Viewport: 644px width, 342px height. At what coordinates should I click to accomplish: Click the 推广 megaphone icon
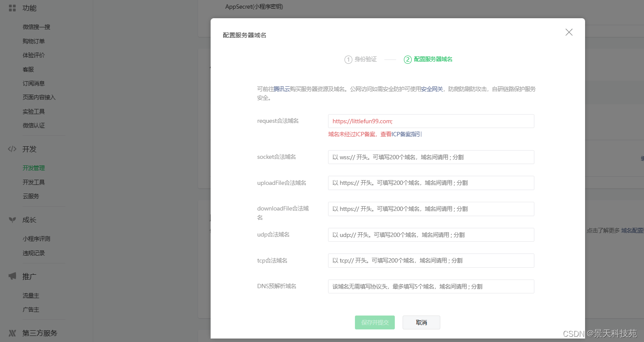tap(12, 276)
